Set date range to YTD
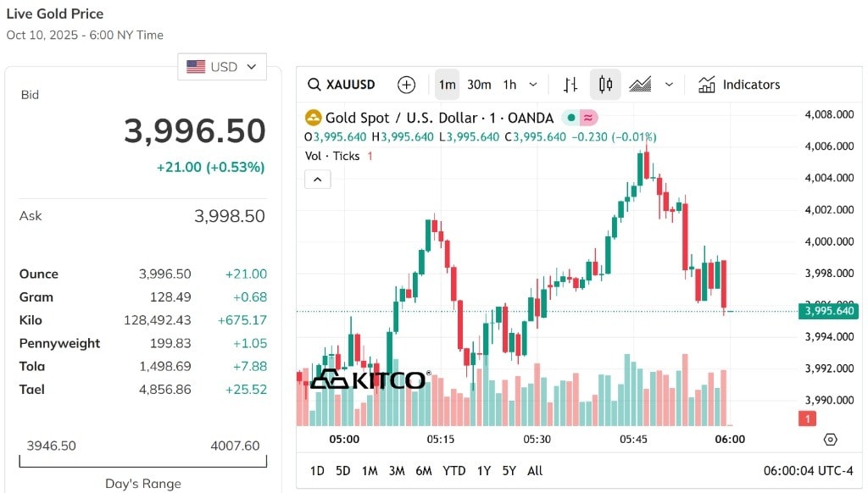 [x=454, y=471]
